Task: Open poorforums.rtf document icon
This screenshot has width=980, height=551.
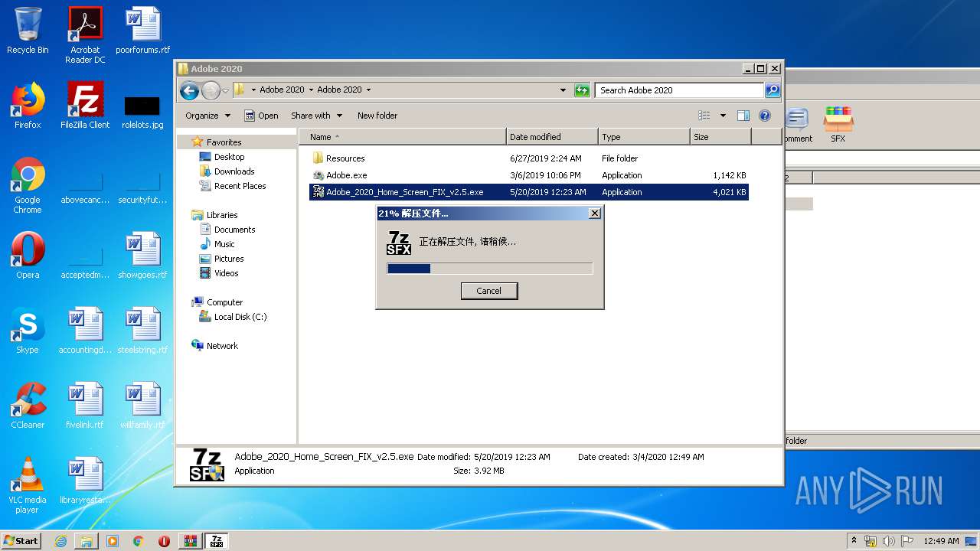Action: pyautogui.click(x=142, y=31)
